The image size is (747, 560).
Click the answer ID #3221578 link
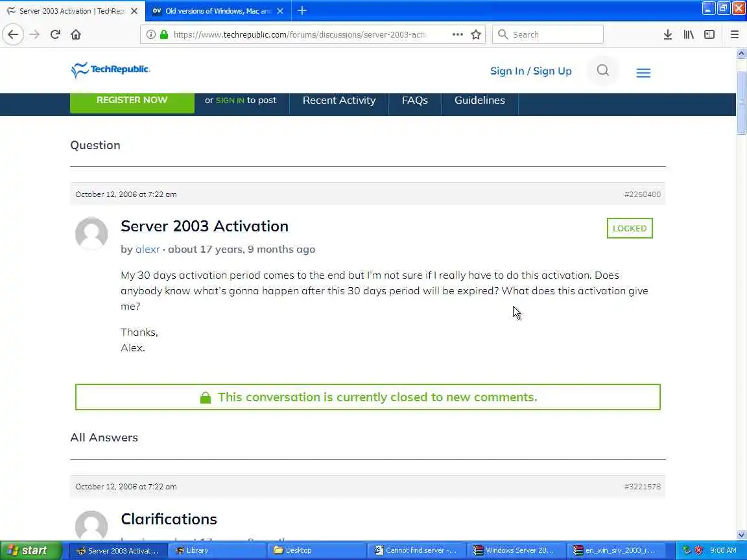pos(642,487)
